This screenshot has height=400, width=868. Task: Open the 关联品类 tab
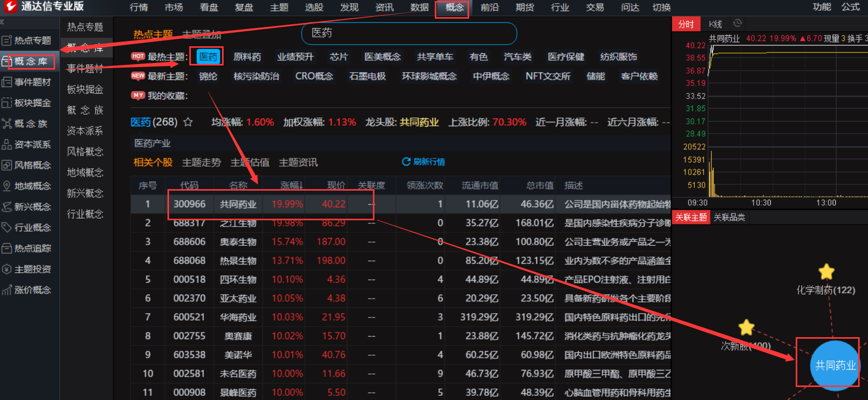pyautogui.click(x=730, y=217)
